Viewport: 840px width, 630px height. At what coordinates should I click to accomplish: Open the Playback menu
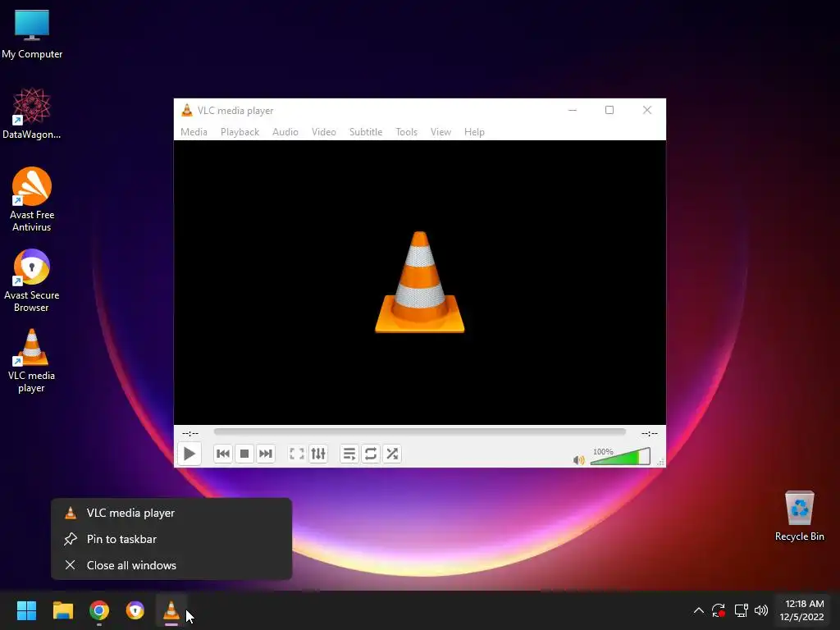(240, 132)
